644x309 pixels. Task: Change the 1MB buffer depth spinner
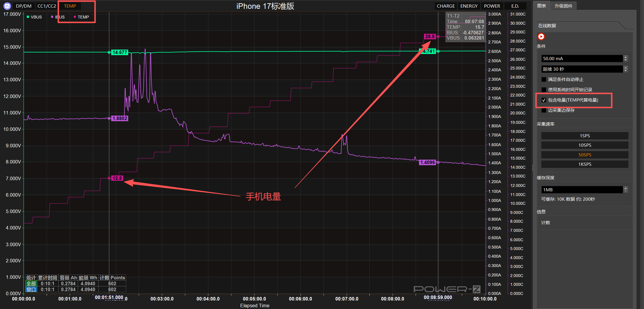[626, 190]
